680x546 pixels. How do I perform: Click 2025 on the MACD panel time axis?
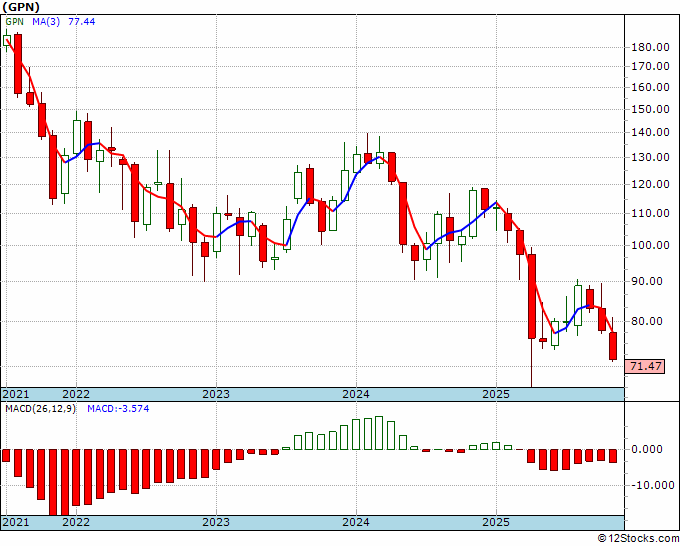[496, 522]
